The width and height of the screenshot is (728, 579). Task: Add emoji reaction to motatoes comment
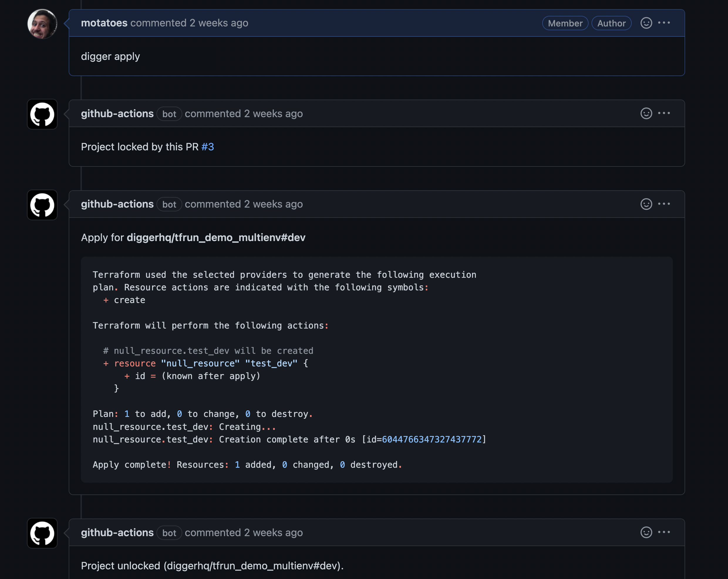tap(646, 23)
